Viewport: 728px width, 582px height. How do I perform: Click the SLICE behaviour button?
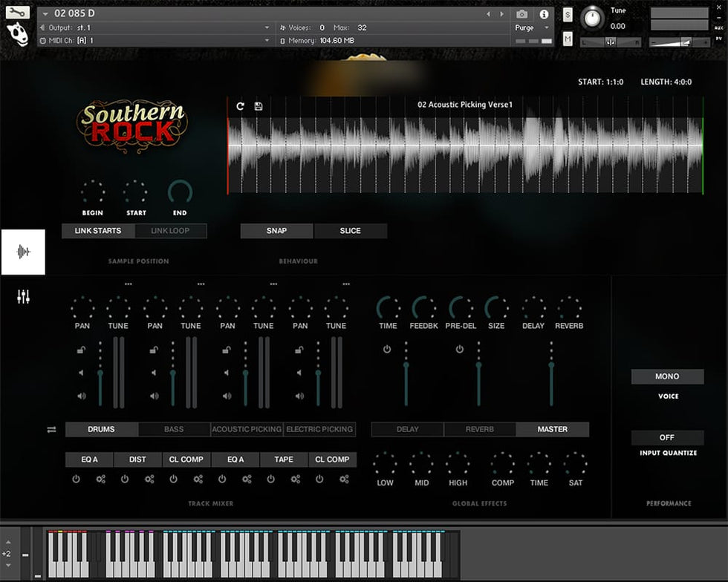pos(350,231)
